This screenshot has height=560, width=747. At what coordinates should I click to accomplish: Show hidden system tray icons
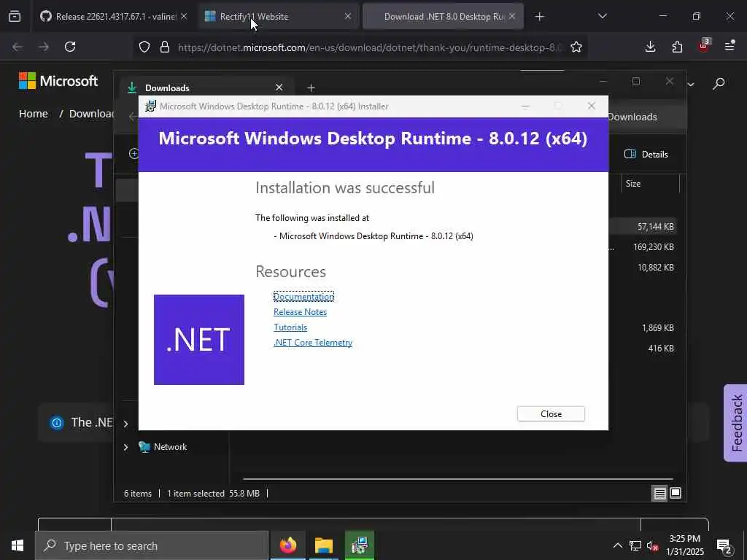[617, 545]
